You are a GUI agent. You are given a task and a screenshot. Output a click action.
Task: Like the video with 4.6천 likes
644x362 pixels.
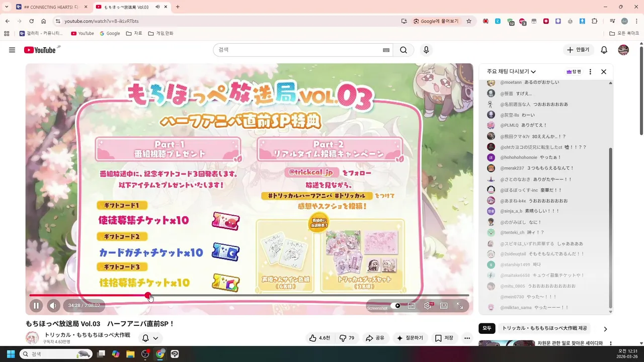[319, 338]
